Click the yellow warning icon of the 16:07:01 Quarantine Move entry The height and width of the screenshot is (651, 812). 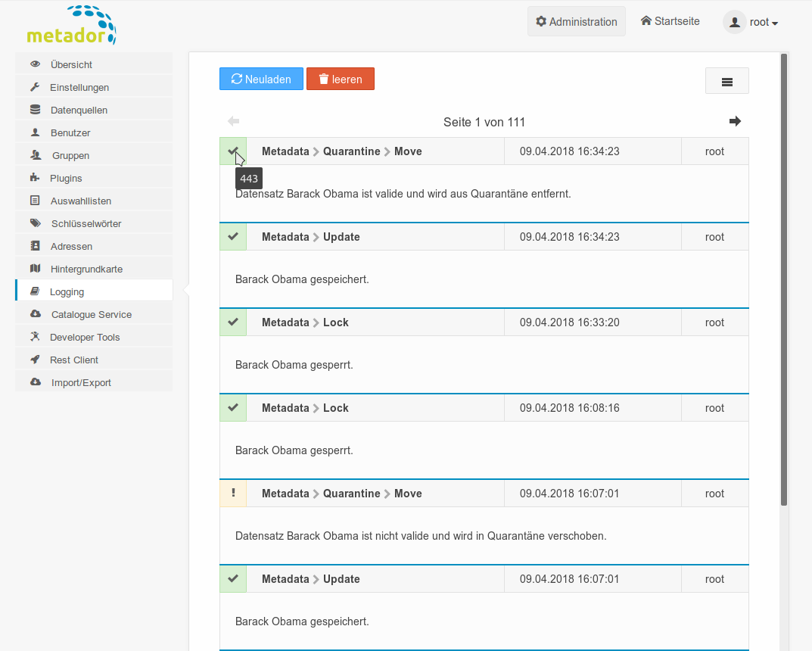(x=233, y=493)
